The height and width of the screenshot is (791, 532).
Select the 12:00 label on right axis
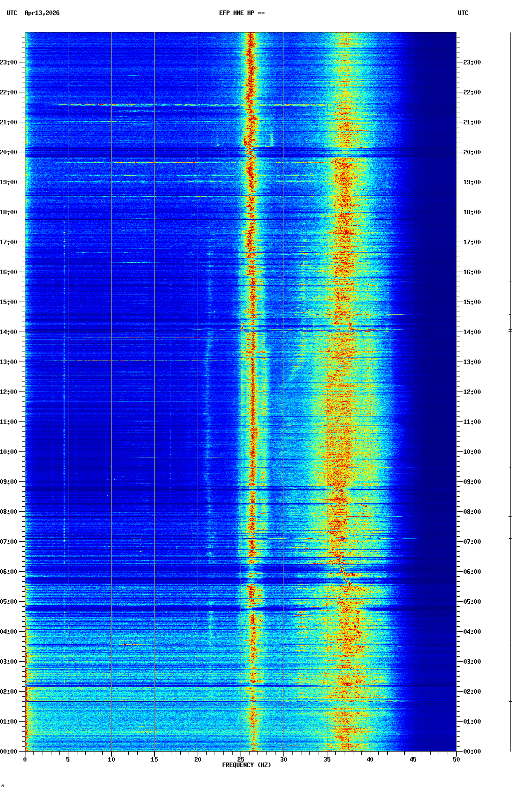coord(472,392)
